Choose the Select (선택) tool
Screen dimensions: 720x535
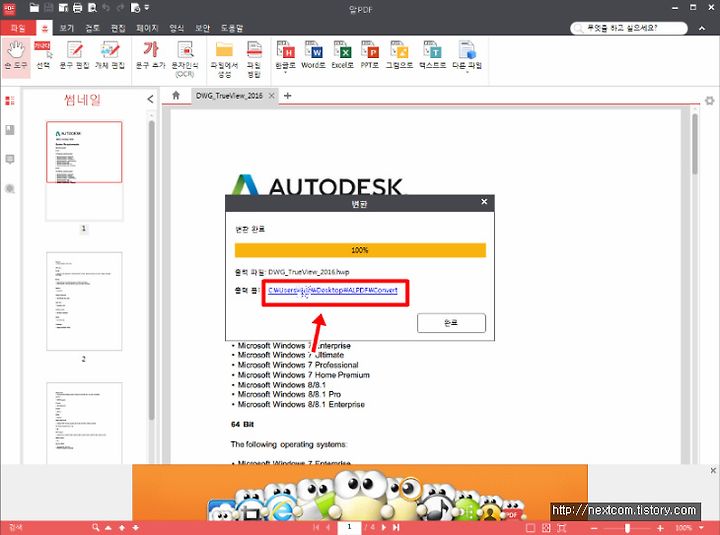pyautogui.click(x=43, y=55)
